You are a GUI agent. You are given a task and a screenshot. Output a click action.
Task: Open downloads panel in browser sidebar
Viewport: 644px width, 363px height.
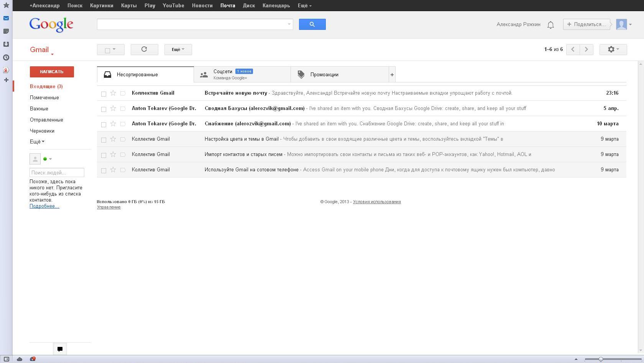point(6,44)
